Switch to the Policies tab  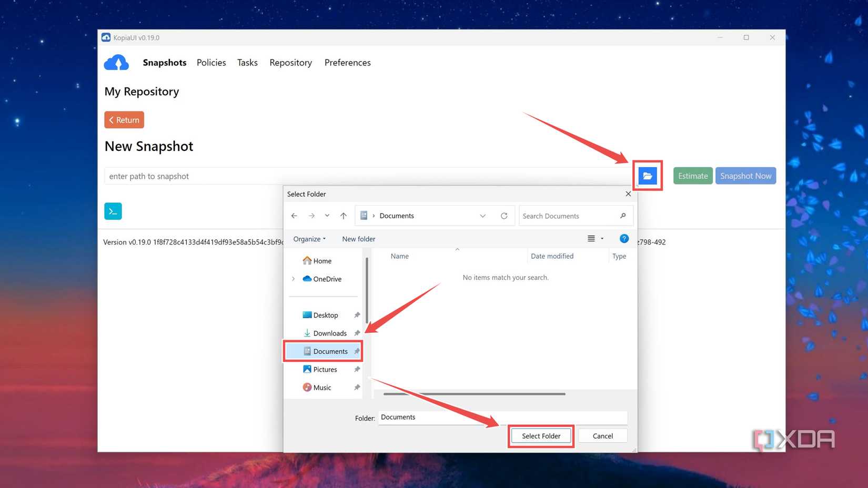click(x=211, y=63)
